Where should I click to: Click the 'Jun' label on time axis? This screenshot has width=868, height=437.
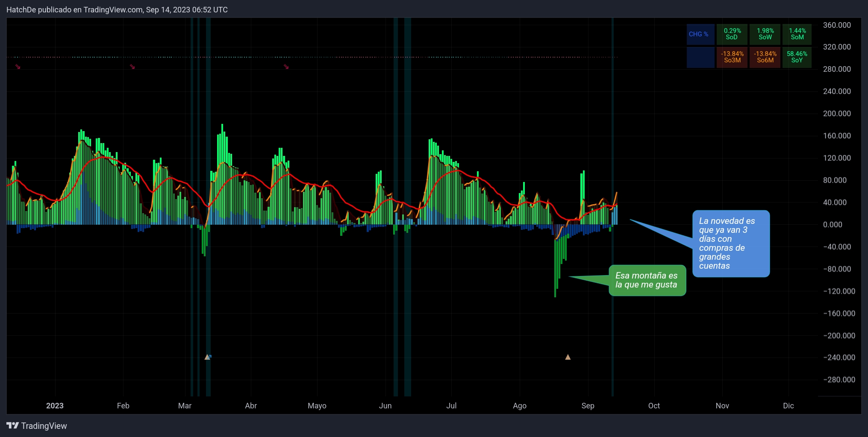385,406
